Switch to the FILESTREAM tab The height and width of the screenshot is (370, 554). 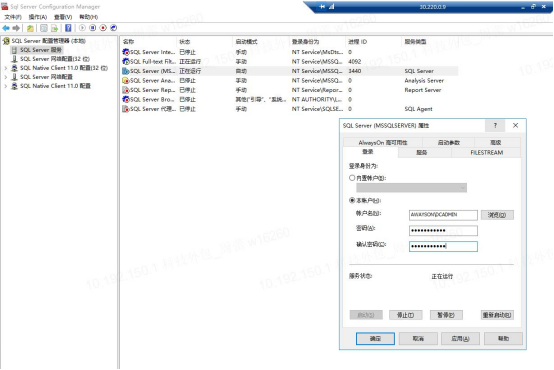pos(487,152)
